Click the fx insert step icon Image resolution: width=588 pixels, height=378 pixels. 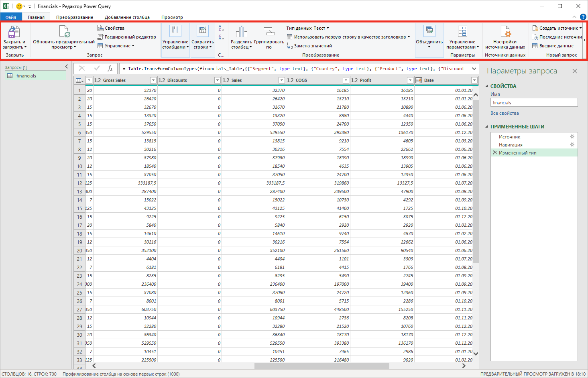(x=110, y=69)
